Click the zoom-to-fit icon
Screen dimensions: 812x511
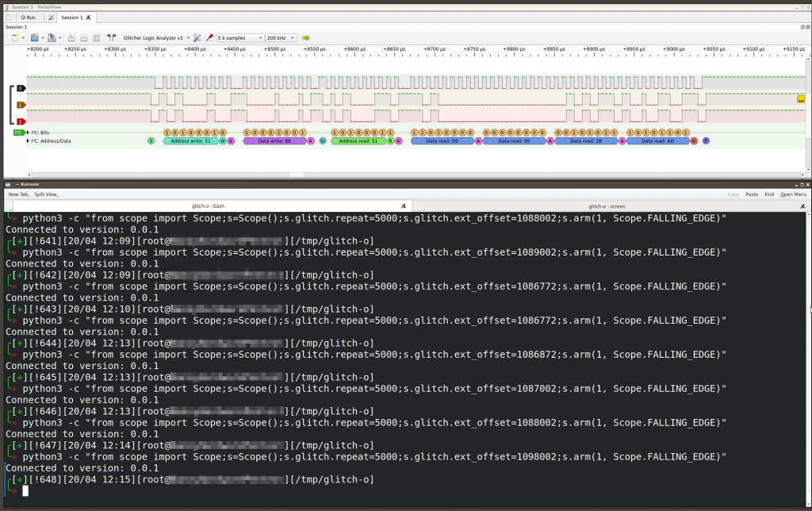tap(97, 37)
